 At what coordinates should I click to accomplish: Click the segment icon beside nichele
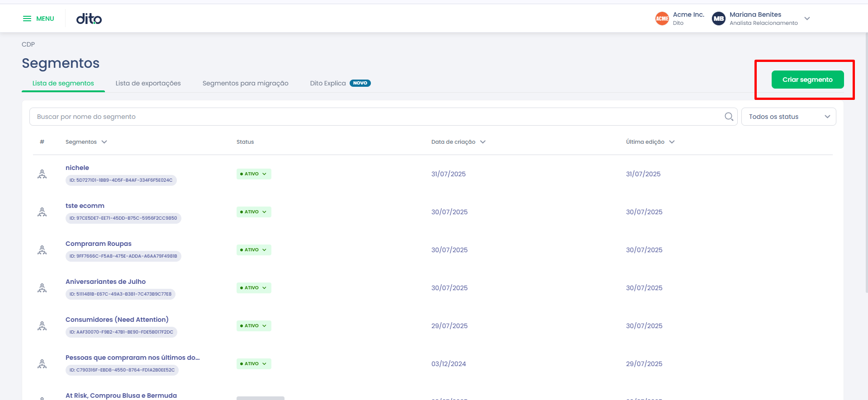42,174
